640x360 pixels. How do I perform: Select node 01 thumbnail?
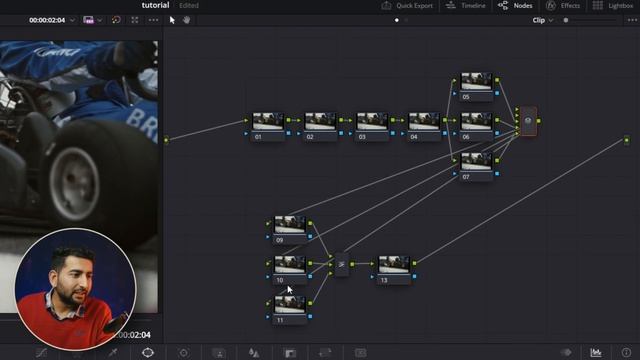[x=268, y=122]
